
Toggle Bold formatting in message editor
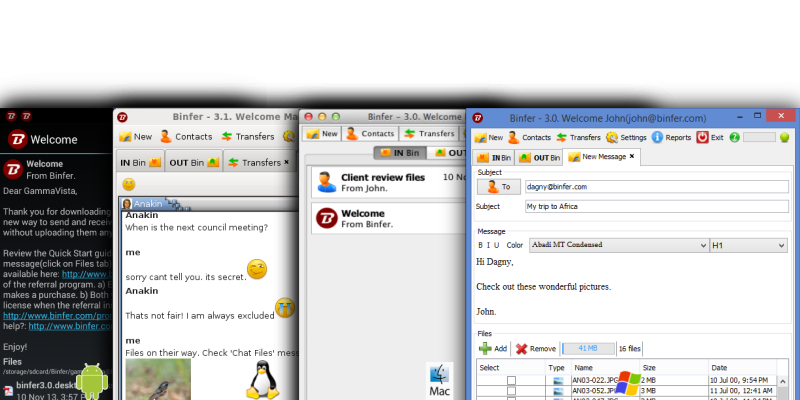pos(480,245)
